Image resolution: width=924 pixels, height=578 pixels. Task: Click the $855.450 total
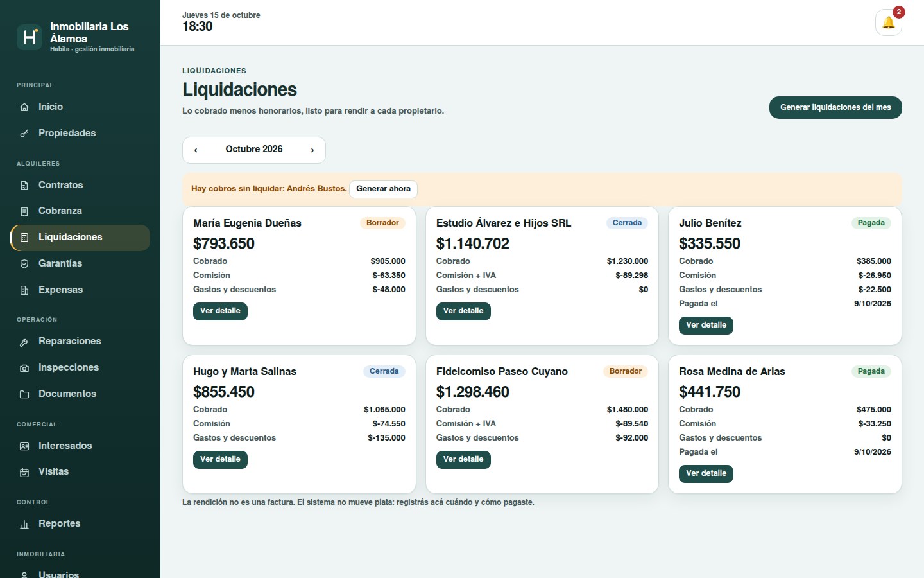click(x=224, y=392)
